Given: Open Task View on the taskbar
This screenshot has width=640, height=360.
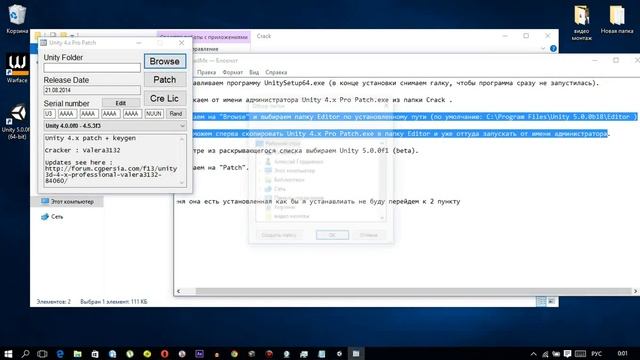Looking at the screenshot, I should [42, 353].
